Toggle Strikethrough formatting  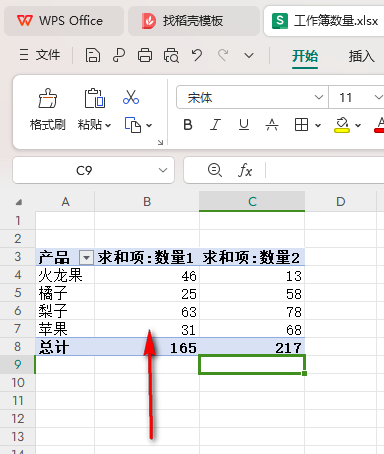272,125
